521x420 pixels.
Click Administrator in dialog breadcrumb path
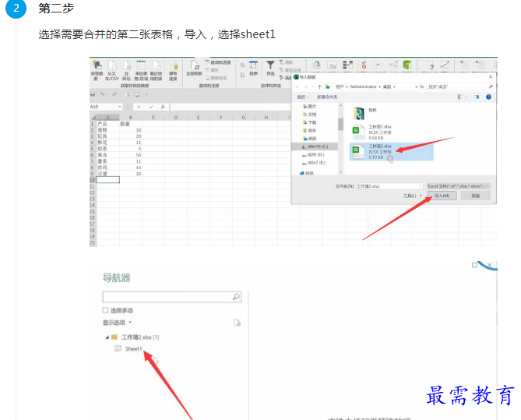point(363,86)
